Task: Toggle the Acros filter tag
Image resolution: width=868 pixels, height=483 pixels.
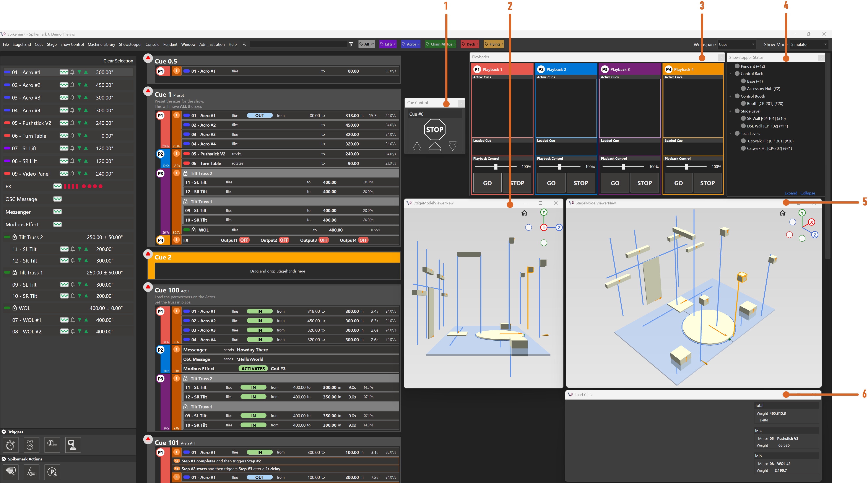Action: 410,44
